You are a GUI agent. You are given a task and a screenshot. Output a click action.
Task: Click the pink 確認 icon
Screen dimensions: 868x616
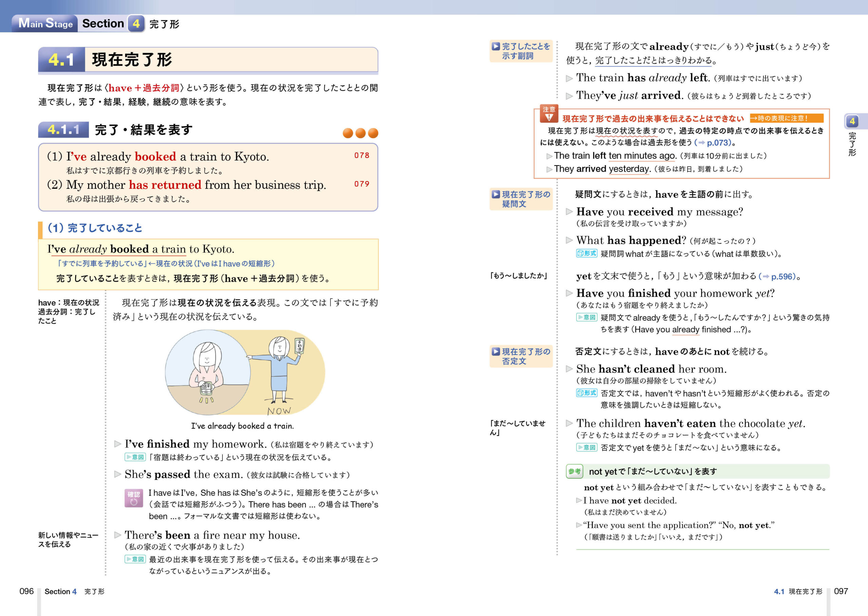pyautogui.click(x=134, y=498)
